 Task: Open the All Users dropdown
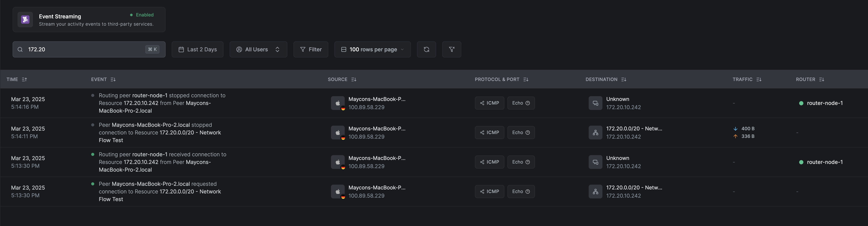point(258,49)
